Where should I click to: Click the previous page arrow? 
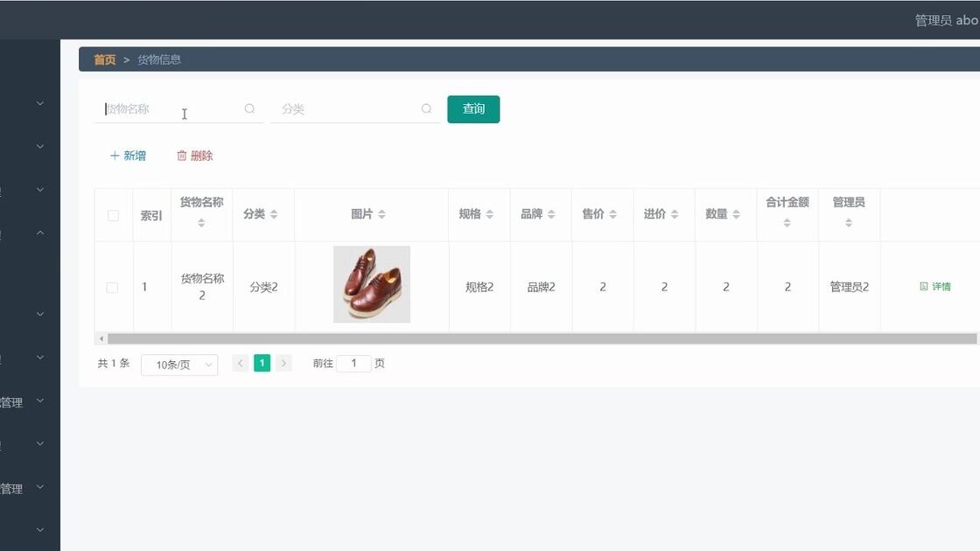coord(241,363)
